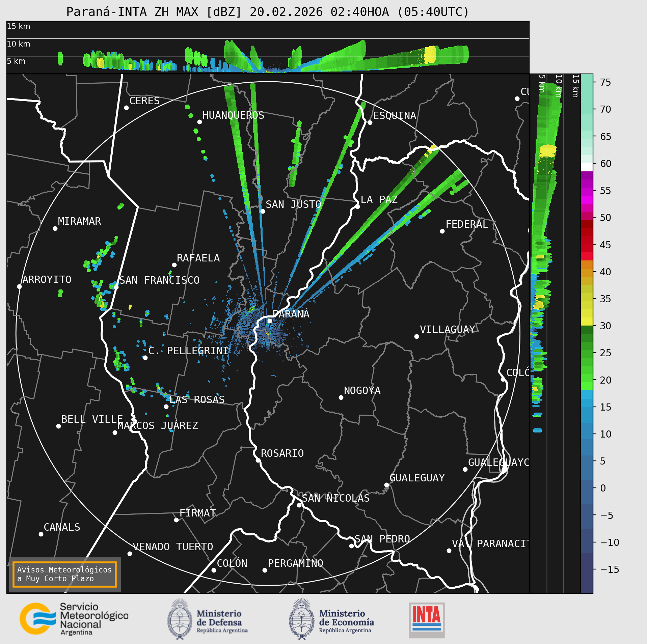Click the ROSARIO city label

pyautogui.click(x=282, y=453)
